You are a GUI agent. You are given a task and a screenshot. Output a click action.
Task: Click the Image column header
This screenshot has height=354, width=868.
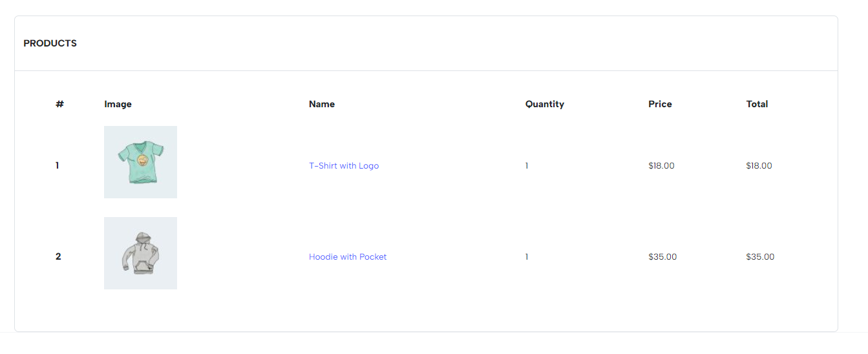(118, 104)
